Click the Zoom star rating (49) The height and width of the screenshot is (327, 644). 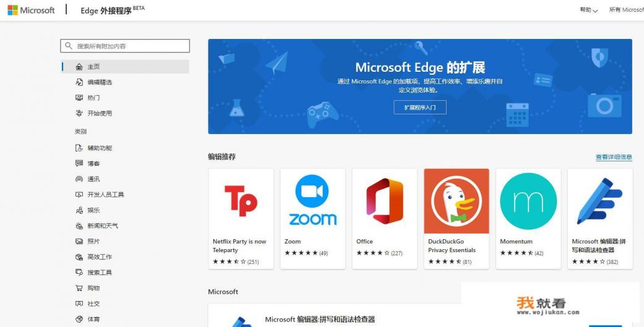click(x=306, y=253)
